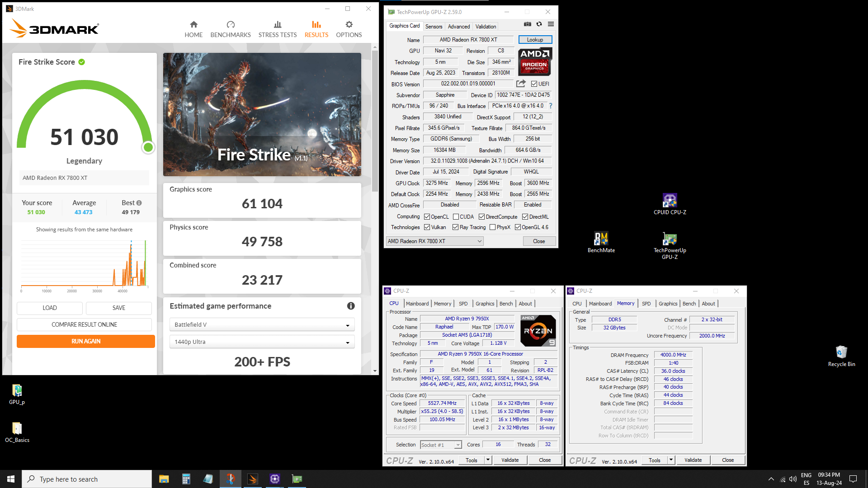Open 3DMark Options gear
The width and height of the screenshot is (868, 488).
pyautogui.click(x=349, y=29)
